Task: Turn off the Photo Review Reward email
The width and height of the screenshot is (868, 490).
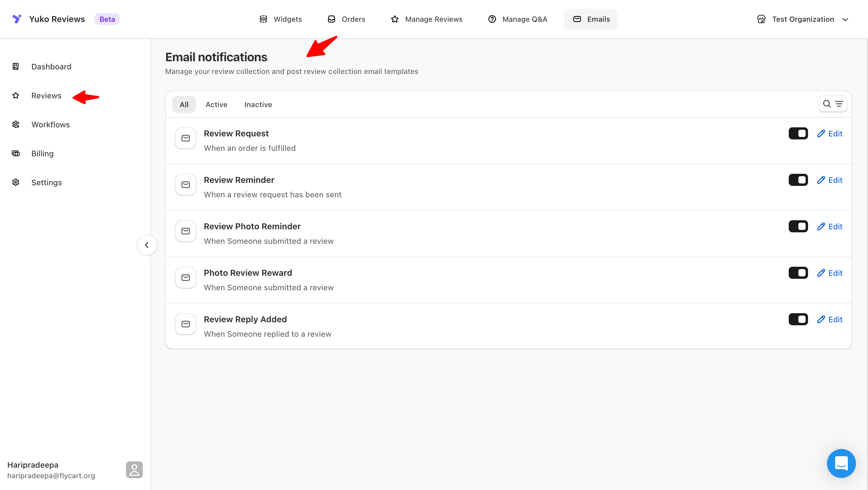Action: [x=798, y=272]
